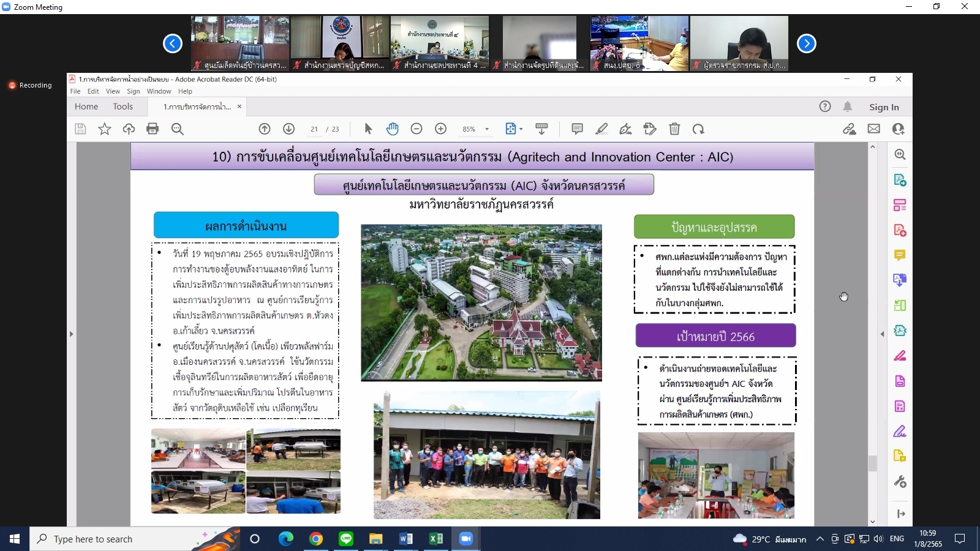The width and height of the screenshot is (980, 551).
Task: Click the expand tools pane arrow icon
Action: [900, 514]
